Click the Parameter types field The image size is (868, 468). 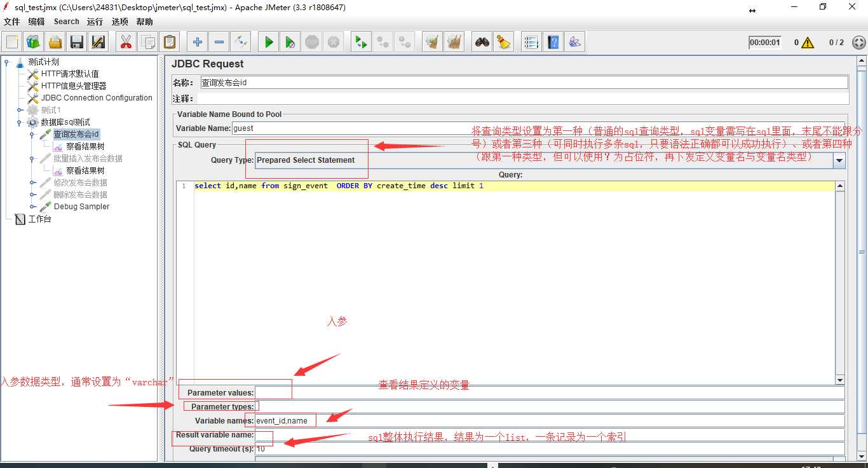[550, 406]
